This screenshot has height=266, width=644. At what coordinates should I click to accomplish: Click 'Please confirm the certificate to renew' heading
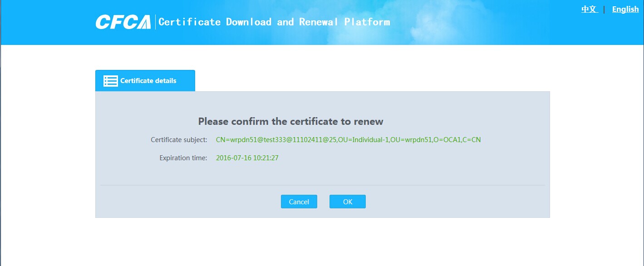tap(291, 122)
